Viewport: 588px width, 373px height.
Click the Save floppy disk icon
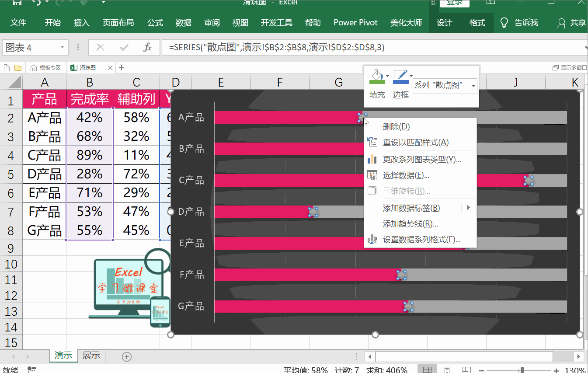[17, 2]
